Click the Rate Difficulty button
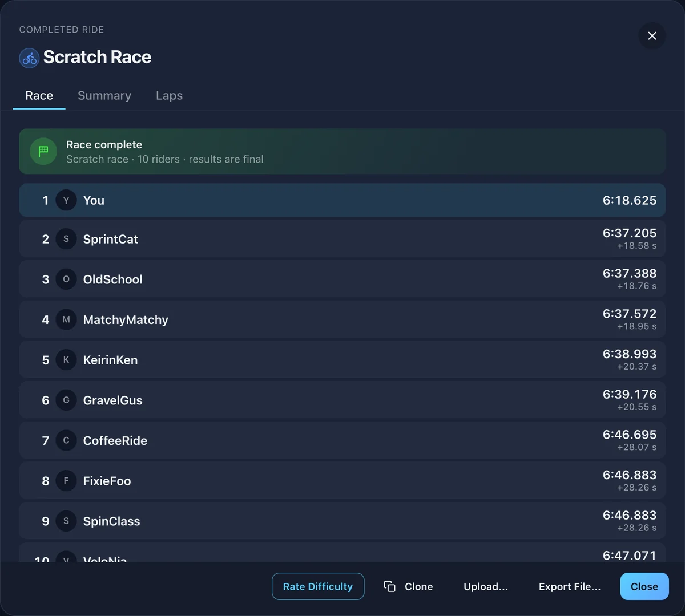Viewport: 685px width, 616px height. point(318,586)
